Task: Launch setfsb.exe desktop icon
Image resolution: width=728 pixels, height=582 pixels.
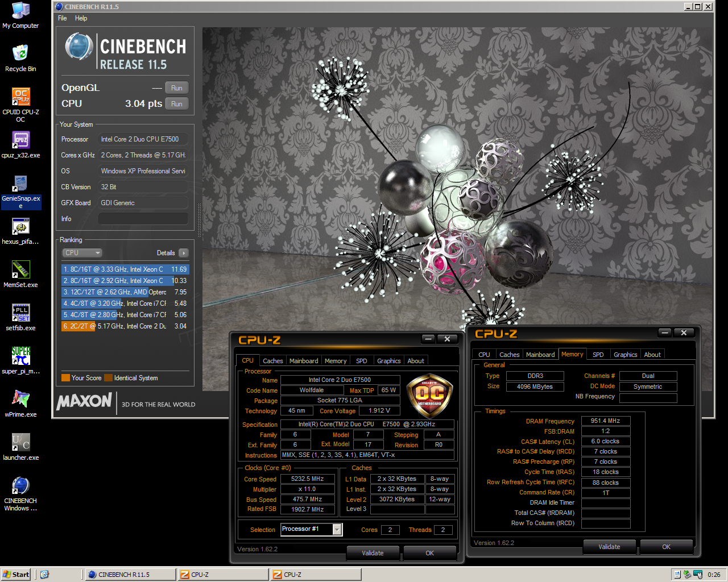Action: (x=20, y=318)
